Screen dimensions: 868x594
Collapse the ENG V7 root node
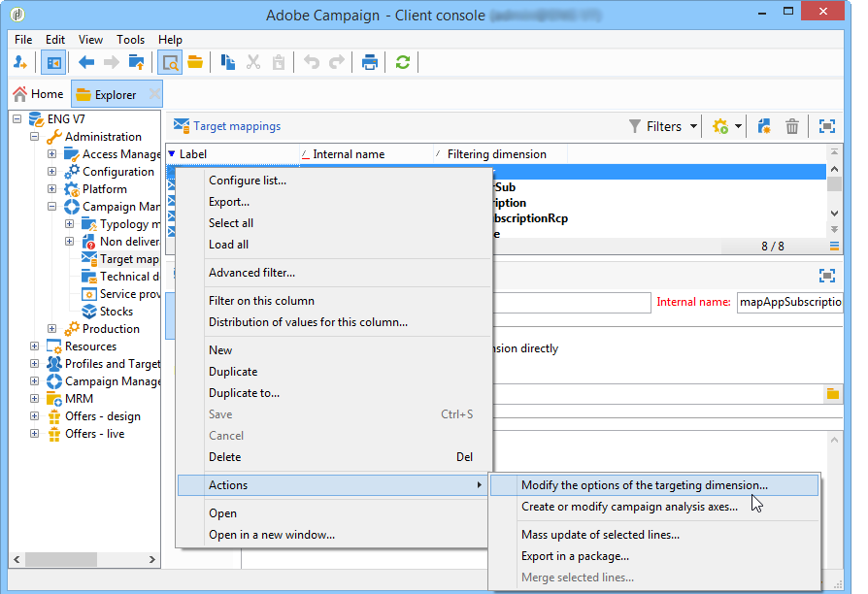pyautogui.click(x=17, y=119)
